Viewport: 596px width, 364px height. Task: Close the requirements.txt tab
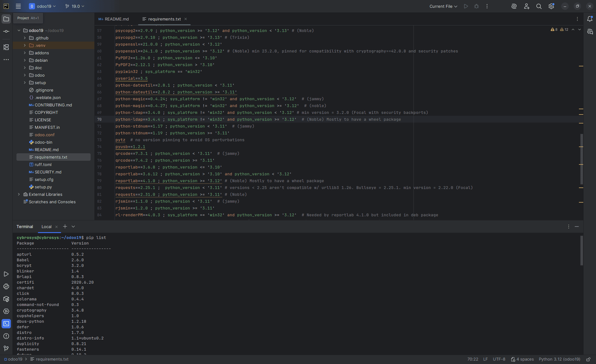186,19
